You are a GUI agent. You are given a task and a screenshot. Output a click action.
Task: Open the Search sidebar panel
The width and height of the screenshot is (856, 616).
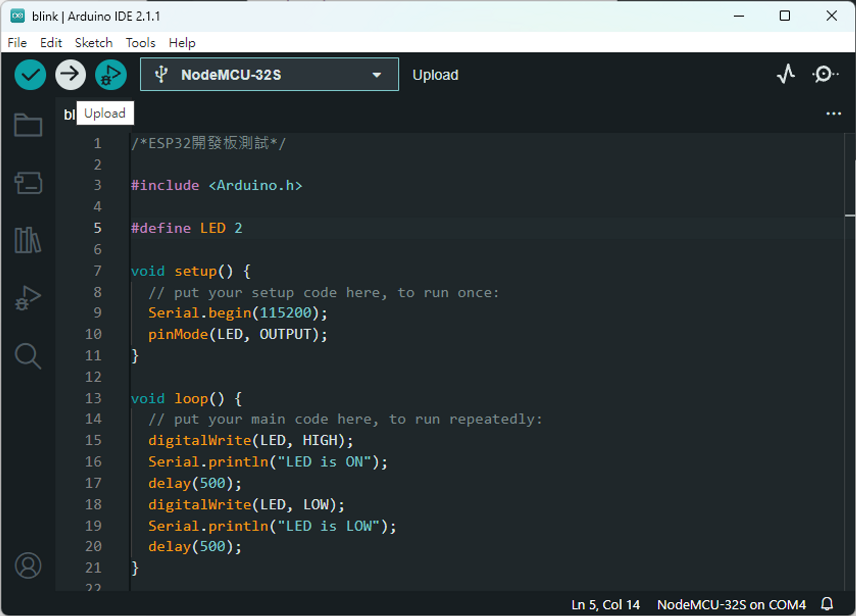coord(28,356)
